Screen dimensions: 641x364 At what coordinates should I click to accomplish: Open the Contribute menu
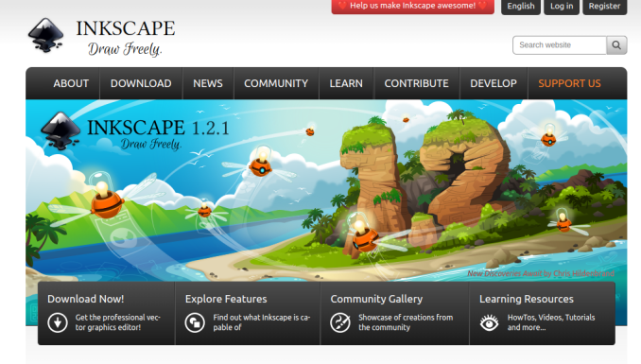tap(416, 83)
